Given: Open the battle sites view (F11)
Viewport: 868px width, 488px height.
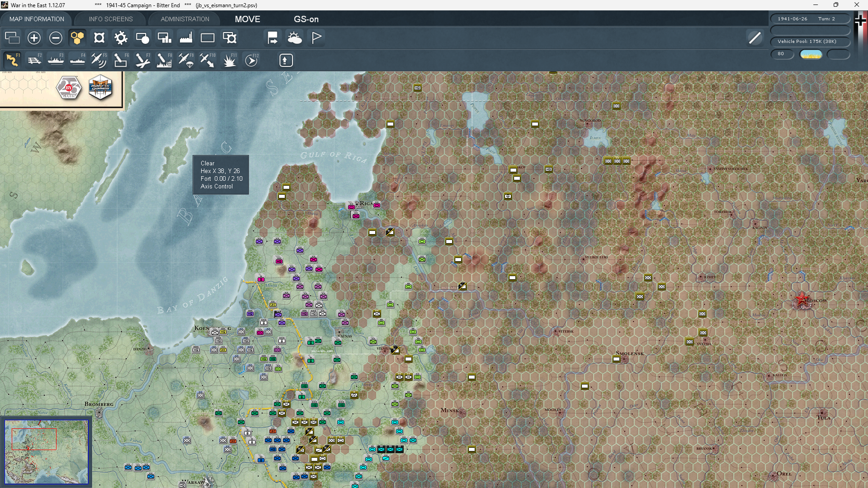Looking at the screenshot, I should 229,60.
